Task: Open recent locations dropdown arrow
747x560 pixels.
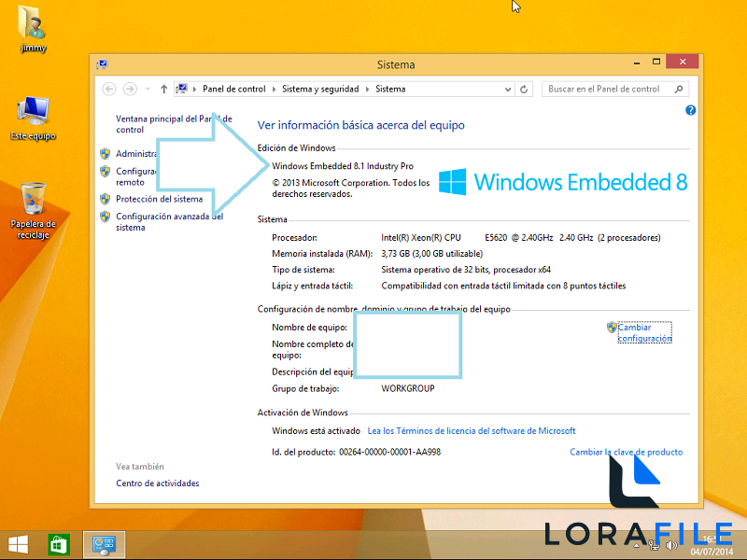Action: 148,89
